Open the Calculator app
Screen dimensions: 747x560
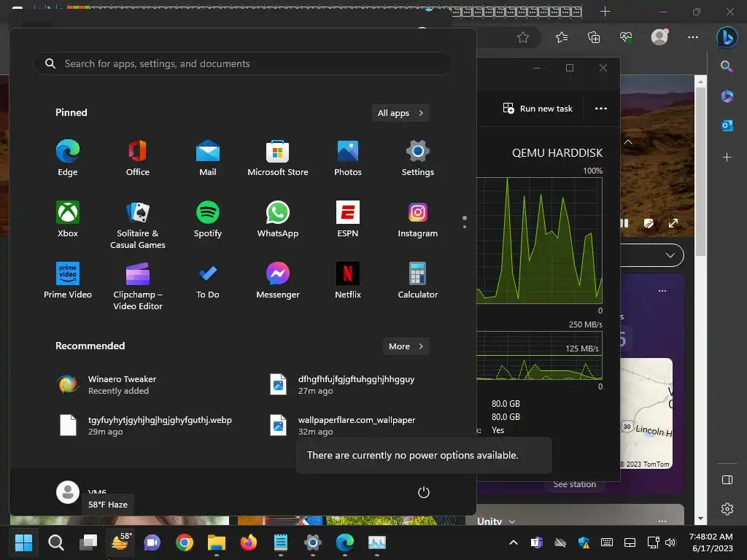coord(418,281)
